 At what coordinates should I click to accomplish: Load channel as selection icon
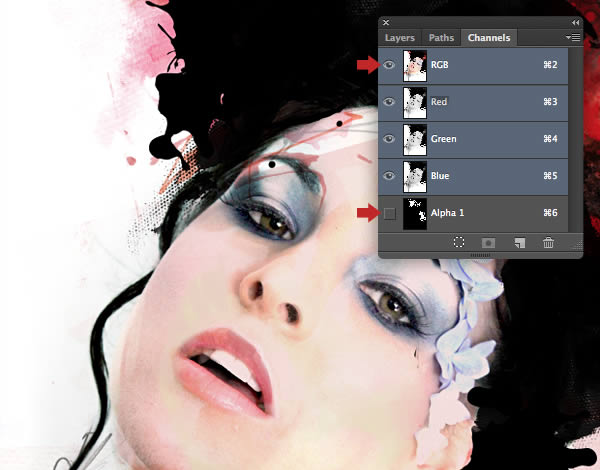coord(458,242)
